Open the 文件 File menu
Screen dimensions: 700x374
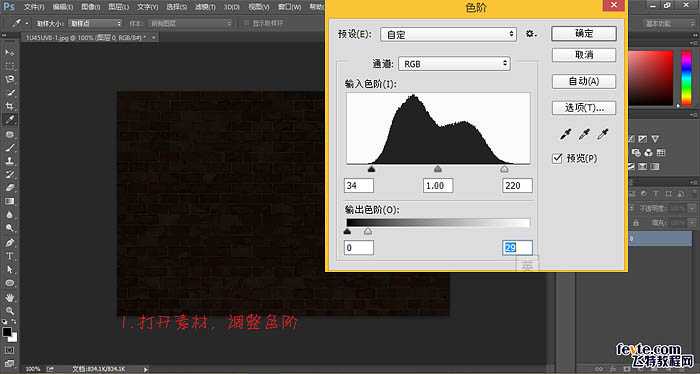pos(34,7)
